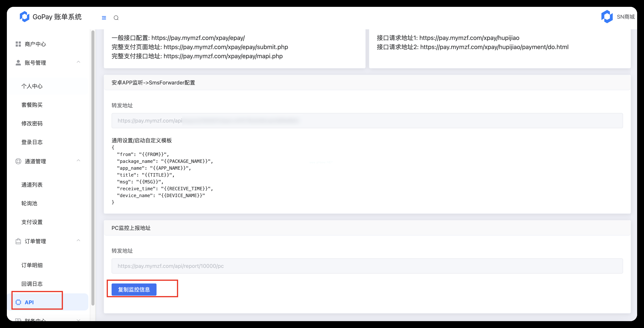Open the search magnifier icon

coord(116,18)
